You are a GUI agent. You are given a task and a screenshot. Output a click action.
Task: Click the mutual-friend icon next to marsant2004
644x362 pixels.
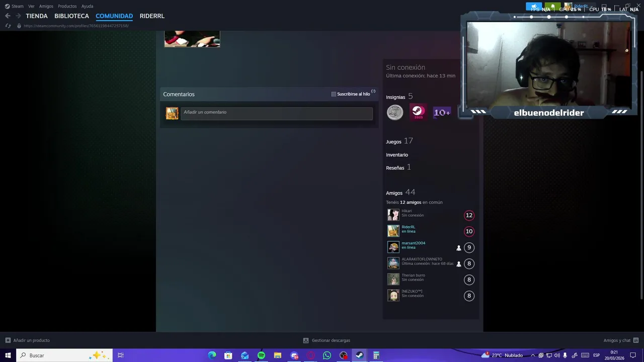(x=458, y=248)
